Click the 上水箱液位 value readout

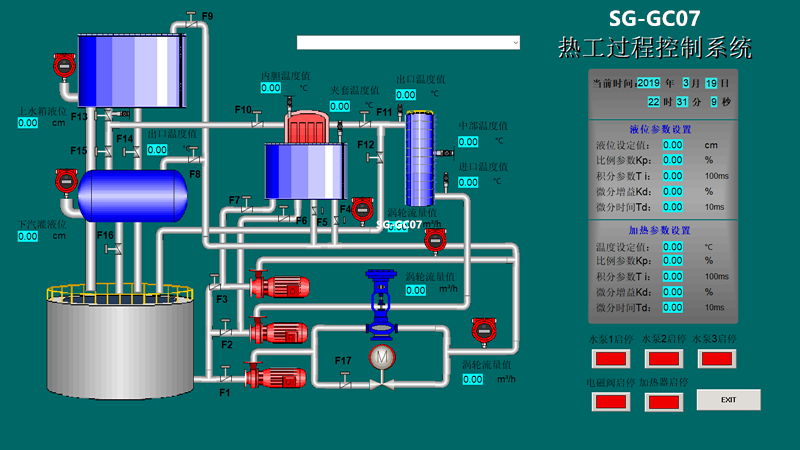(28, 123)
